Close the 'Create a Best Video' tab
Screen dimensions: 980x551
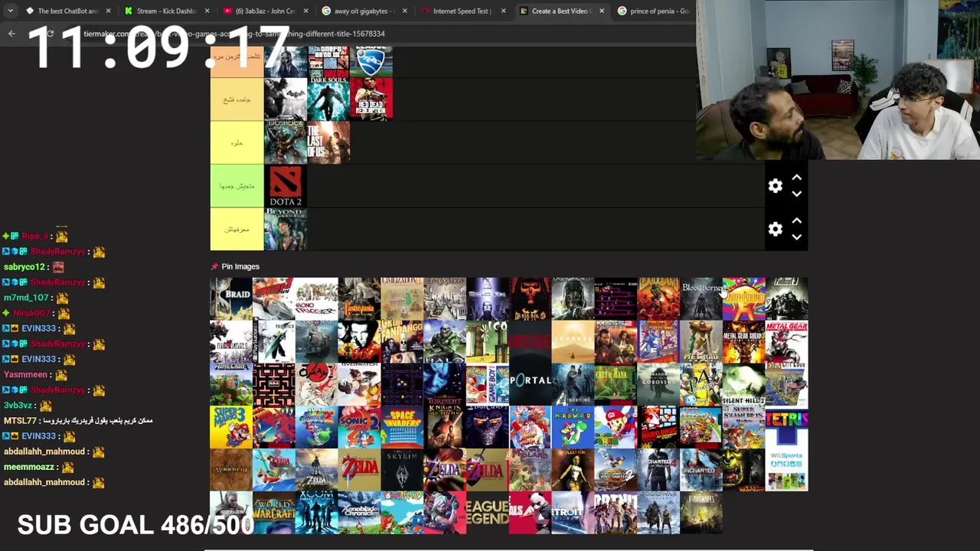click(x=602, y=11)
